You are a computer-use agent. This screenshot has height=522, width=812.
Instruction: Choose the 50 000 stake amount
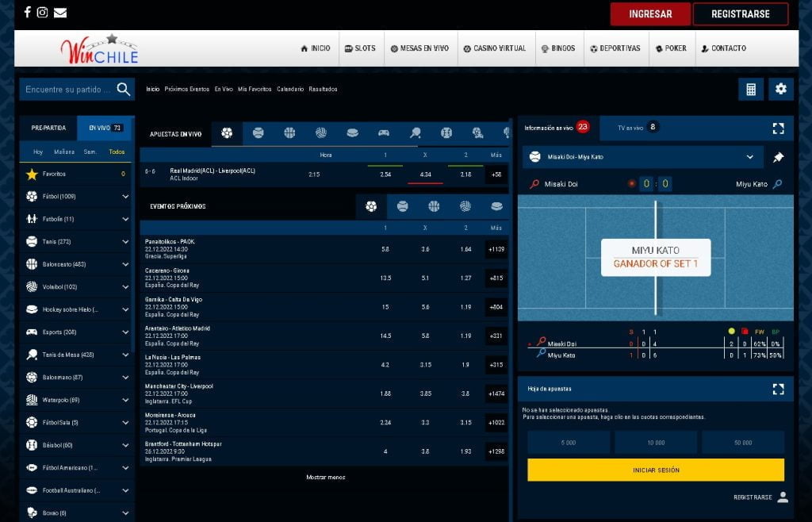point(742,443)
